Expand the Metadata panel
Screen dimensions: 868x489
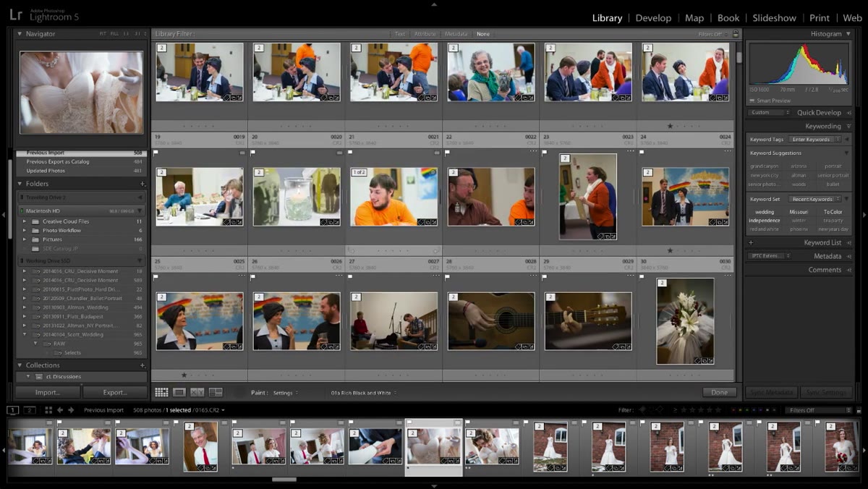click(848, 256)
